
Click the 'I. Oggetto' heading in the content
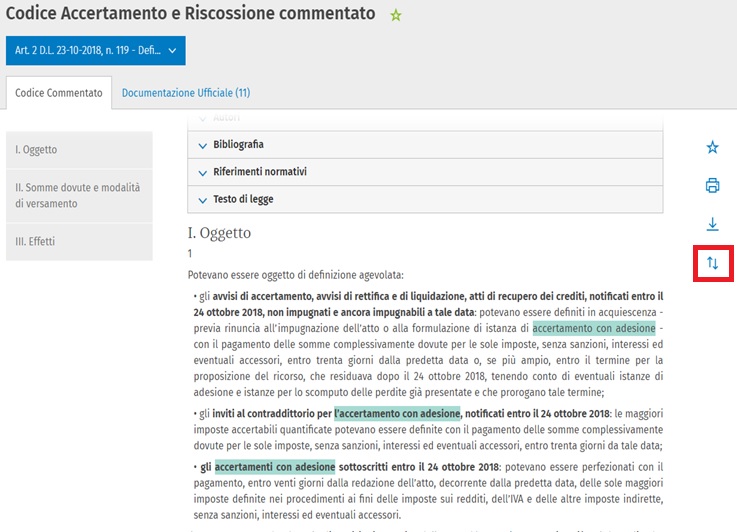219,233
